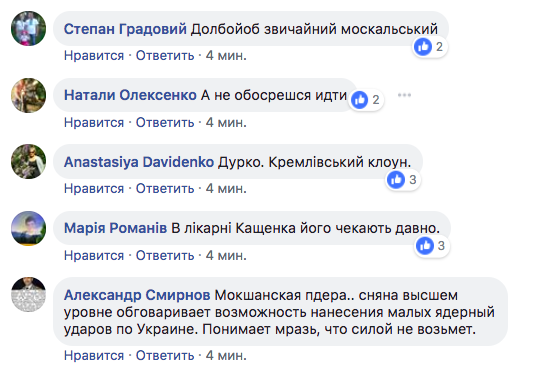
Task: Open Александр Смирнов's avatar photo
Action: (28, 294)
